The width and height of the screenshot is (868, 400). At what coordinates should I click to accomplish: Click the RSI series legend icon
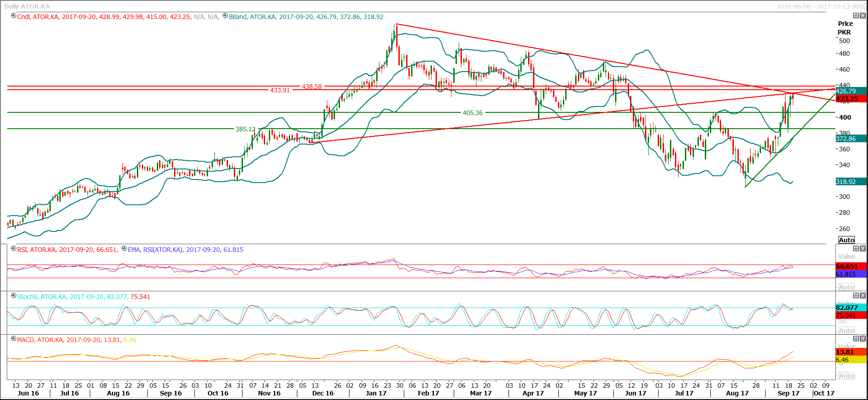[x=14, y=249]
